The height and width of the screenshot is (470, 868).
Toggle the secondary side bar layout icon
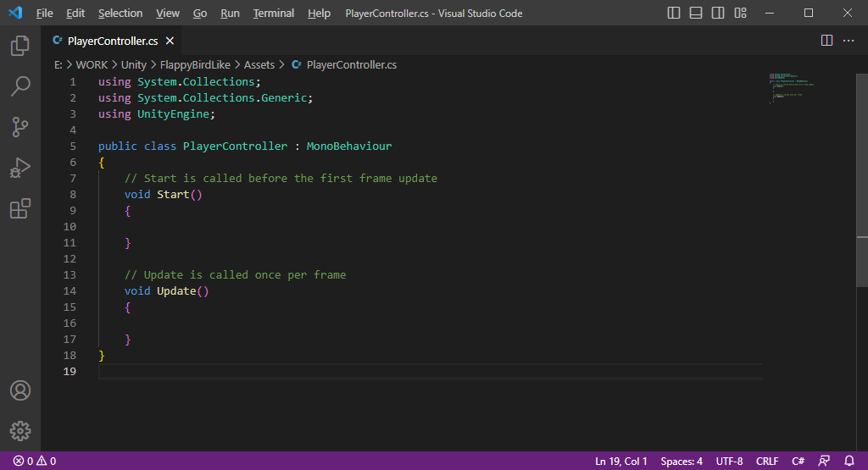click(x=718, y=13)
